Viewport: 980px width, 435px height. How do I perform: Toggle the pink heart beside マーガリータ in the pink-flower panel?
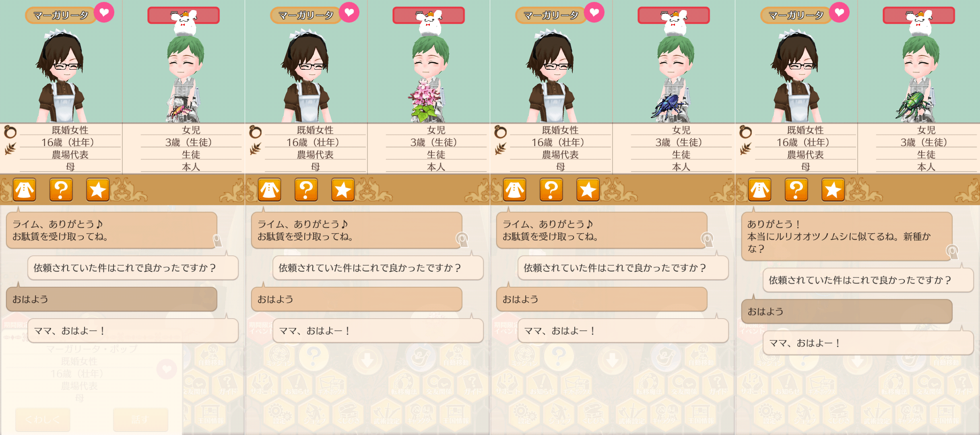349,12
